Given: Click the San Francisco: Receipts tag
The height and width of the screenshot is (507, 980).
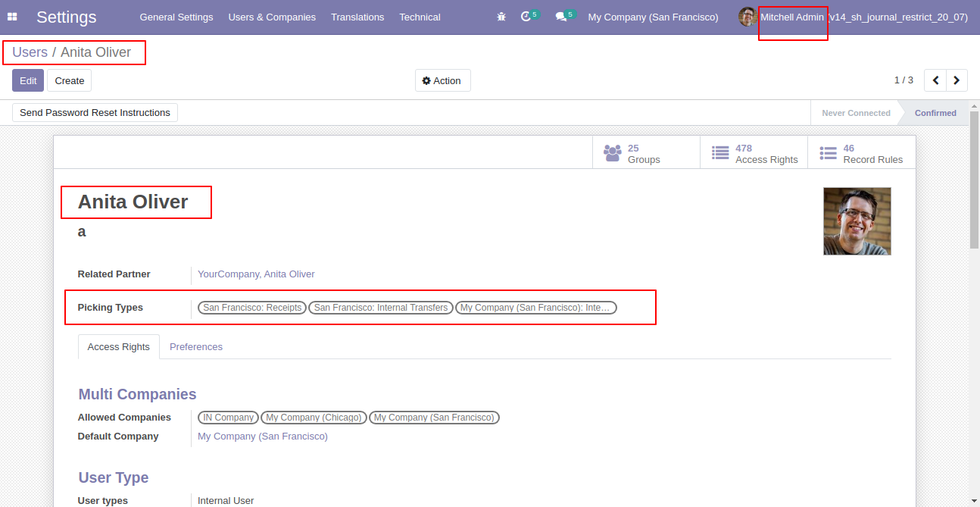Looking at the screenshot, I should [x=252, y=308].
